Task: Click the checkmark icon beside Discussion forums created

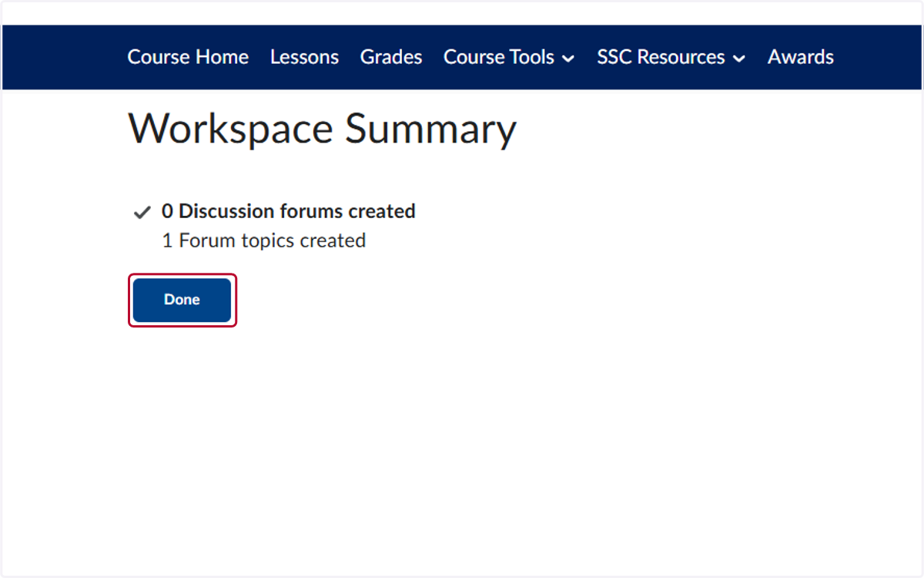Action: pos(142,212)
